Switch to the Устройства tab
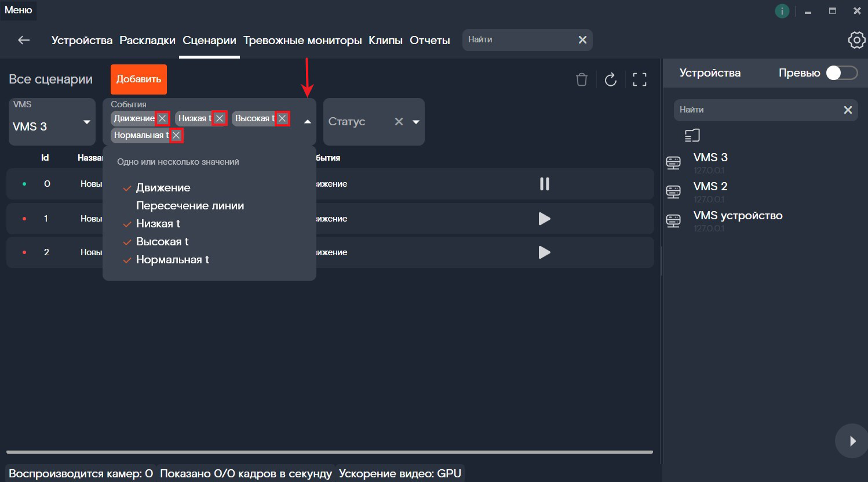This screenshot has height=482, width=868. pos(82,40)
